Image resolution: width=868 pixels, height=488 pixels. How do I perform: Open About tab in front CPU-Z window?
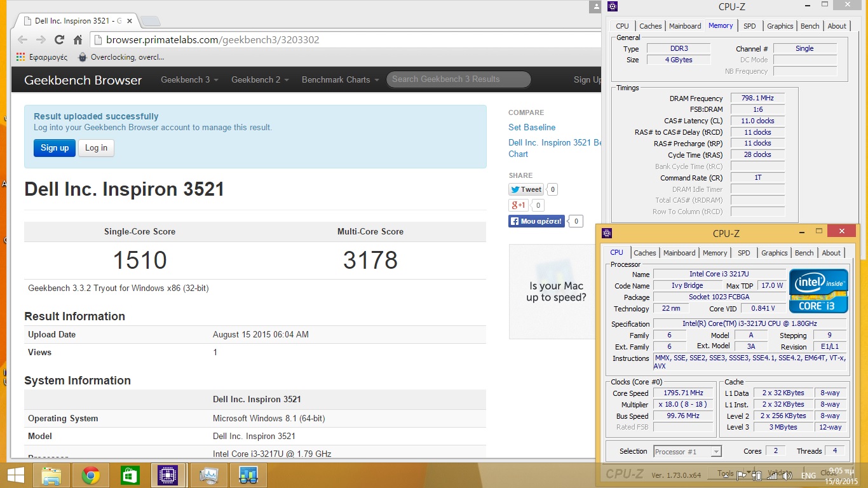831,253
